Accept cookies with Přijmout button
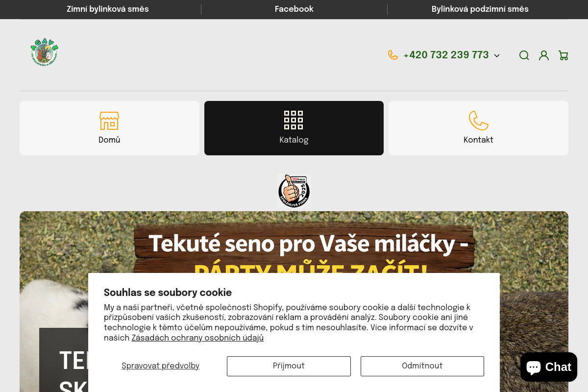588x392 pixels. point(289,366)
